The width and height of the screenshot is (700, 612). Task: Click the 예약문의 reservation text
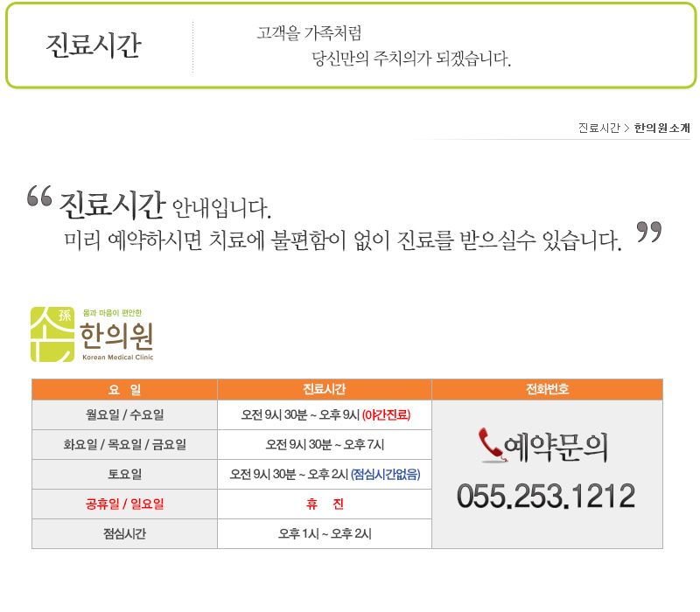[556, 446]
